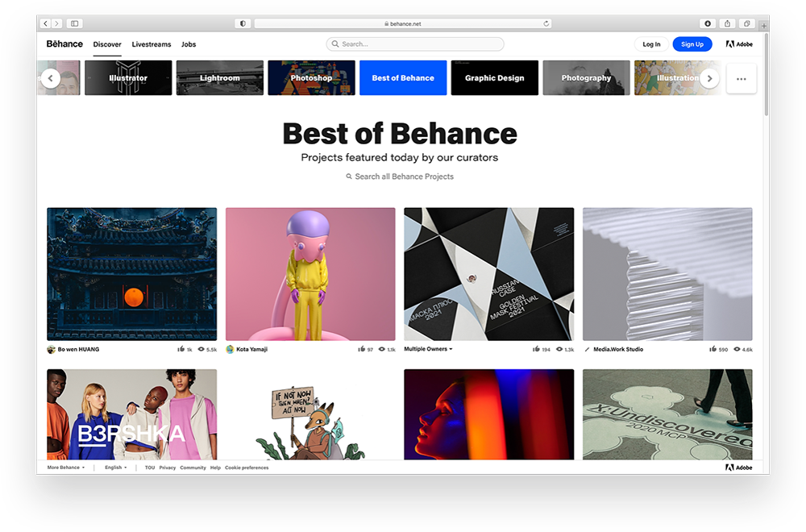Open the blue temple project thumbnail
This screenshot has height=532, width=806.
(x=131, y=274)
